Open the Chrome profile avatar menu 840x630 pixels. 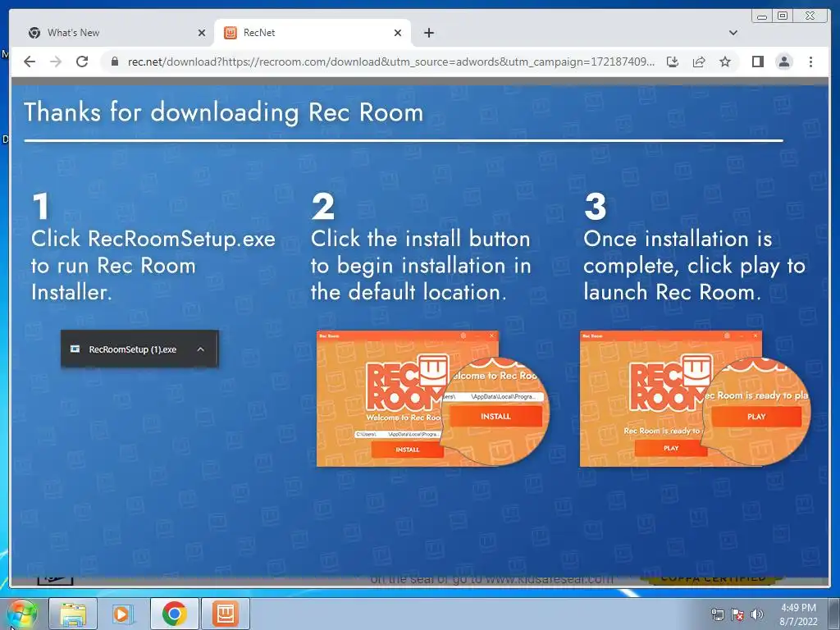click(x=783, y=62)
